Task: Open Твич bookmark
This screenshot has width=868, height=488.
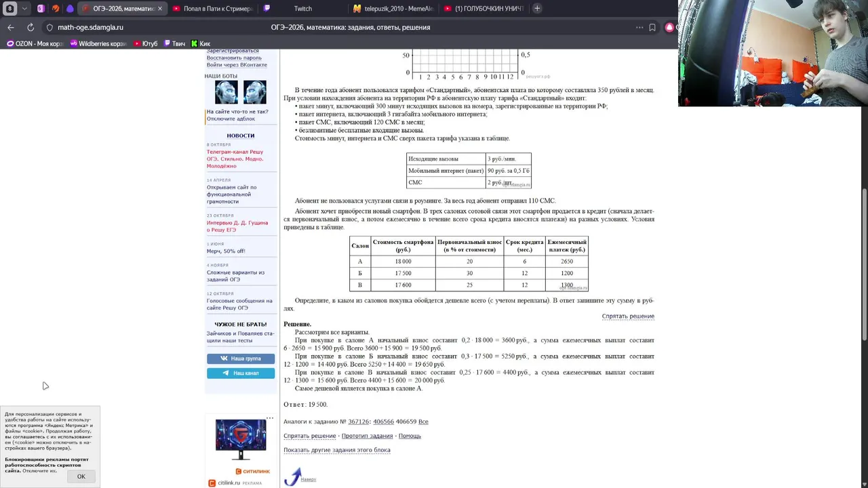Action: click(174, 43)
